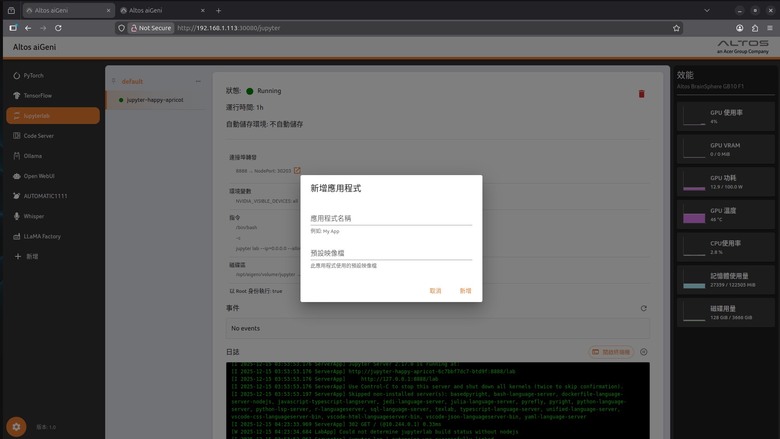Viewport: 780px width, 439px height.
Task: Focus the 預設映像檔 input field
Action: click(x=391, y=253)
